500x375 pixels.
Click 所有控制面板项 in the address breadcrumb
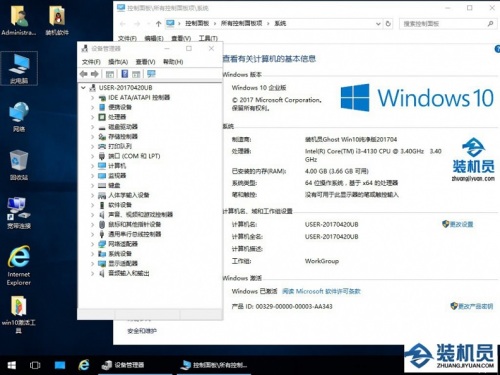coord(241,23)
